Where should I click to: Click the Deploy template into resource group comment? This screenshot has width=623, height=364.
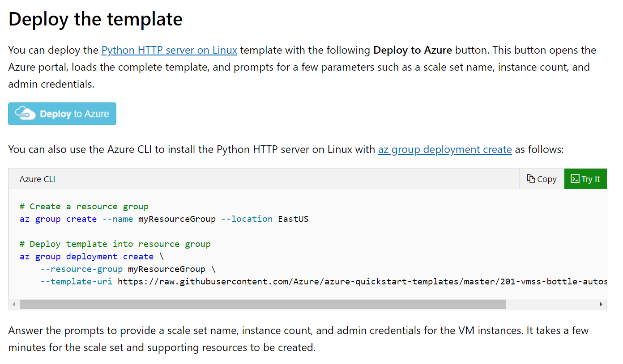pyautogui.click(x=115, y=244)
